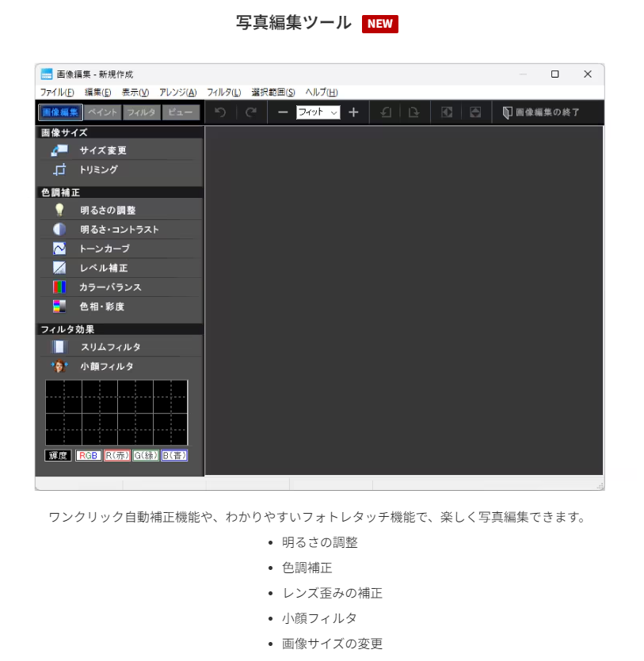Click the zoom in plus icon
This screenshot has width=644, height=661.
[x=353, y=112]
